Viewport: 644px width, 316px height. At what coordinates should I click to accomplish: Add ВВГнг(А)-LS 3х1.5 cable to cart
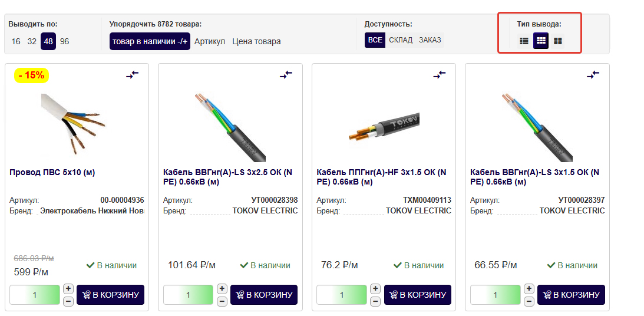click(571, 295)
